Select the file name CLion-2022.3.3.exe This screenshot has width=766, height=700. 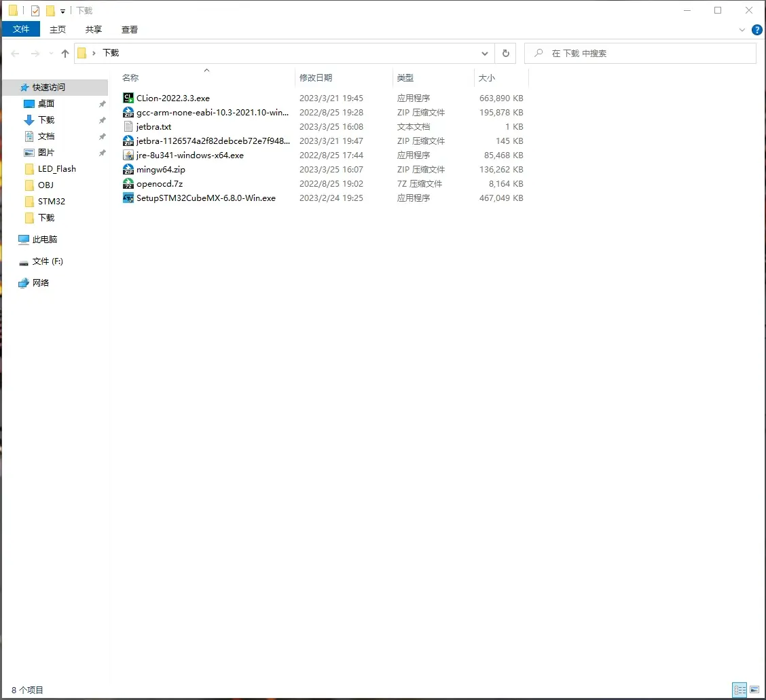[173, 98]
